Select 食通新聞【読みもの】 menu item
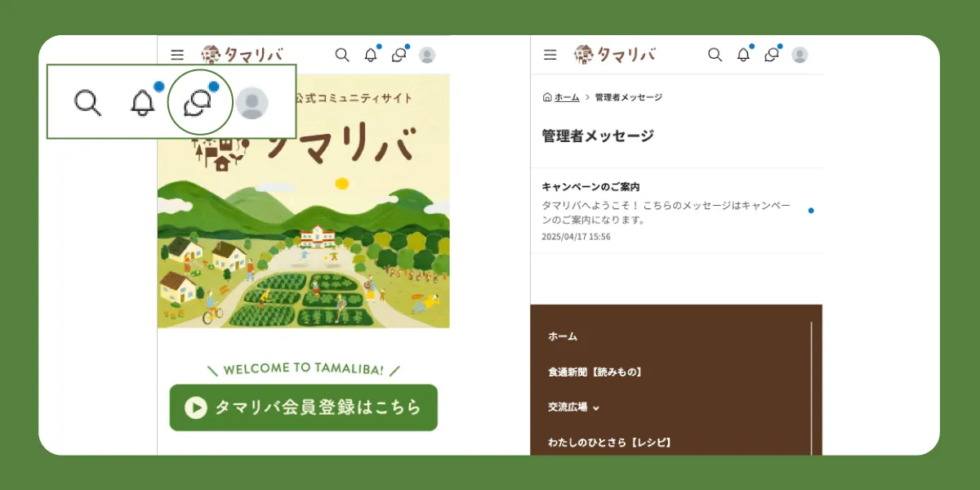This screenshot has width=980, height=490. [x=595, y=372]
